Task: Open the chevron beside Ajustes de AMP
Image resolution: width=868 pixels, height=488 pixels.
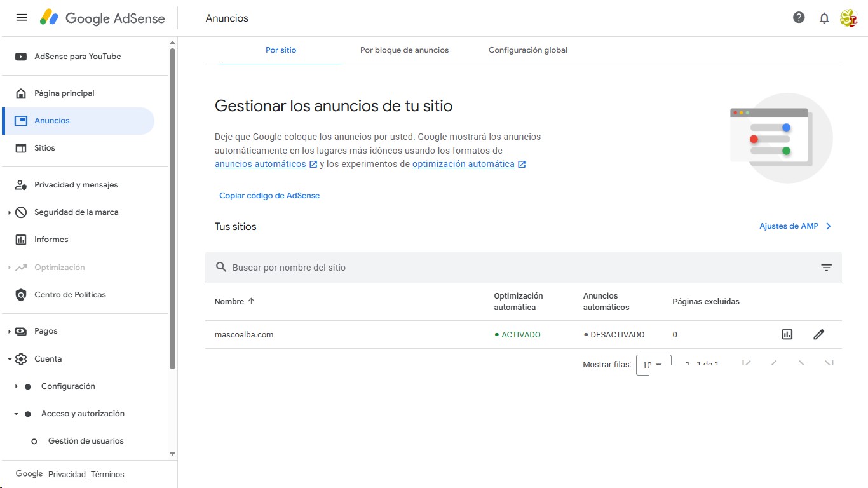Action: pyautogui.click(x=828, y=226)
